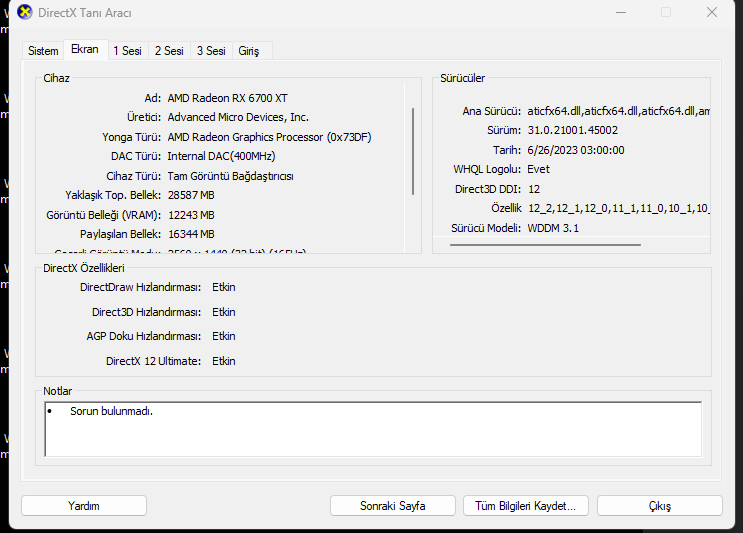
Task: Open the 1 Sesi tab
Action: click(x=127, y=51)
